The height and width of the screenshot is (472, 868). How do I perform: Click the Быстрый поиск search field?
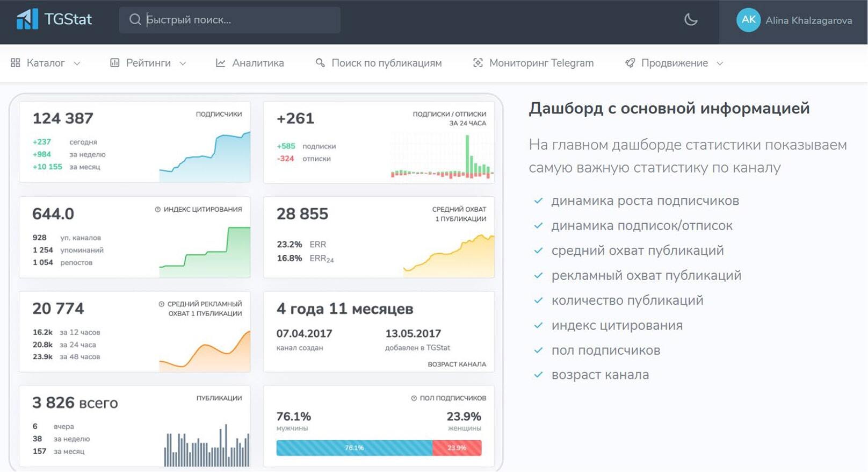230,20
